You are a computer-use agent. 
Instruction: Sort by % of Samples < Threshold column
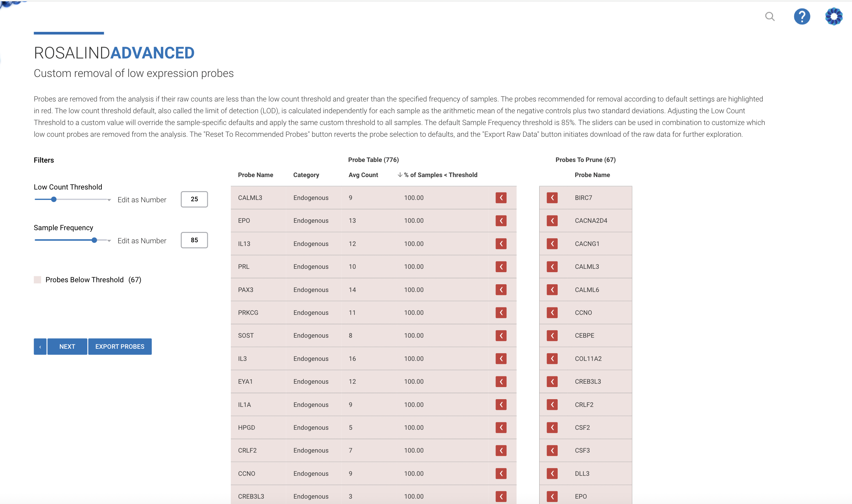[440, 175]
